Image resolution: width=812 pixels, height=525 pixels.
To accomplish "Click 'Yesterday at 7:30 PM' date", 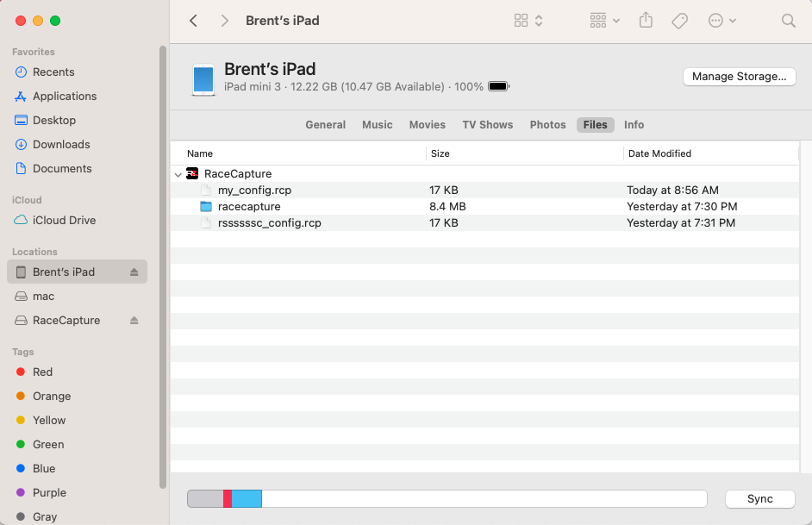I will (x=682, y=207).
